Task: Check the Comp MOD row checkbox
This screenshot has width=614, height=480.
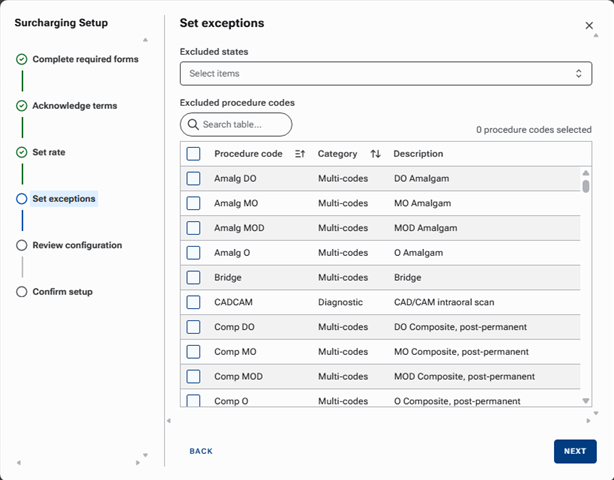Action: (x=193, y=376)
